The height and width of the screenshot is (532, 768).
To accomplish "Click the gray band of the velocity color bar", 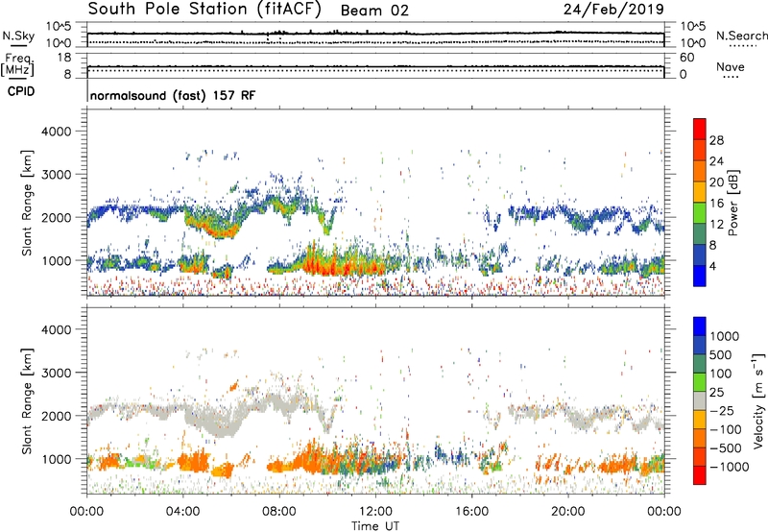I will pyautogui.click(x=700, y=401).
